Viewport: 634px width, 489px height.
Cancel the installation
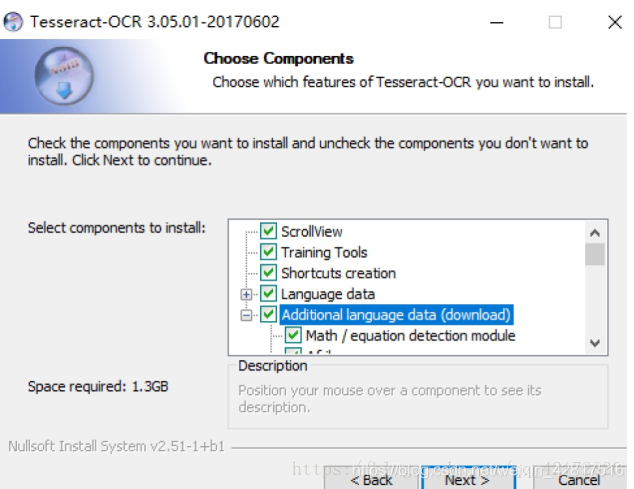[579, 480]
